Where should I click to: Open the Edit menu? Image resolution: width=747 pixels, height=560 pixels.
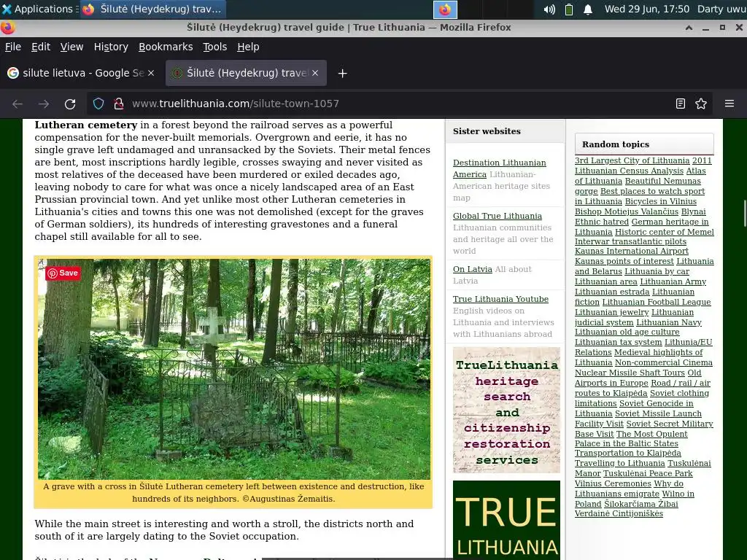[41, 47]
